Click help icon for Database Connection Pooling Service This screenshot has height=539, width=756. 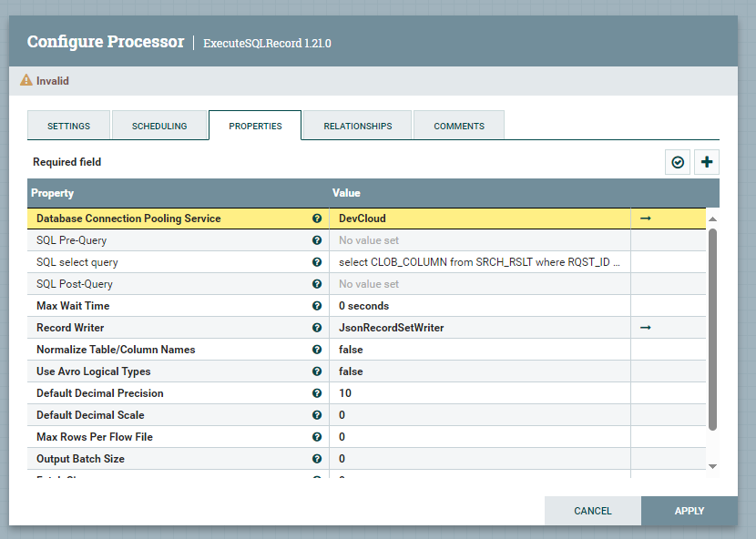(x=317, y=219)
